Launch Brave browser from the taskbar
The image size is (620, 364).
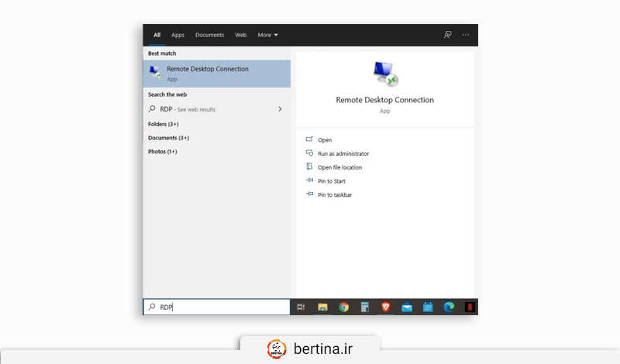(385, 307)
